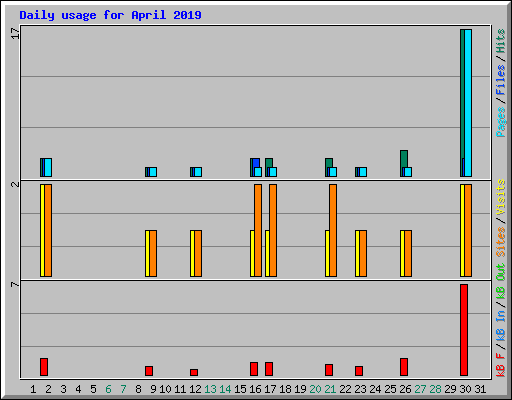The image size is (512, 400).
Task: Select the tall cyan pages bar for day 30
Action: [x=468, y=103]
